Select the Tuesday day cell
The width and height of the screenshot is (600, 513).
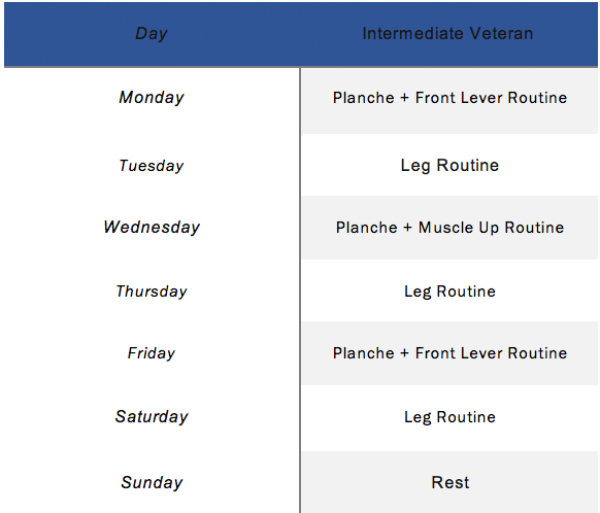151,166
